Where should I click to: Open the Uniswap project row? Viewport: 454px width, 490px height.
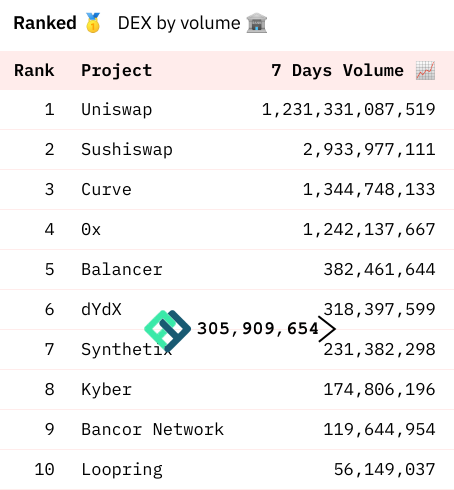click(x=227, y=109)
